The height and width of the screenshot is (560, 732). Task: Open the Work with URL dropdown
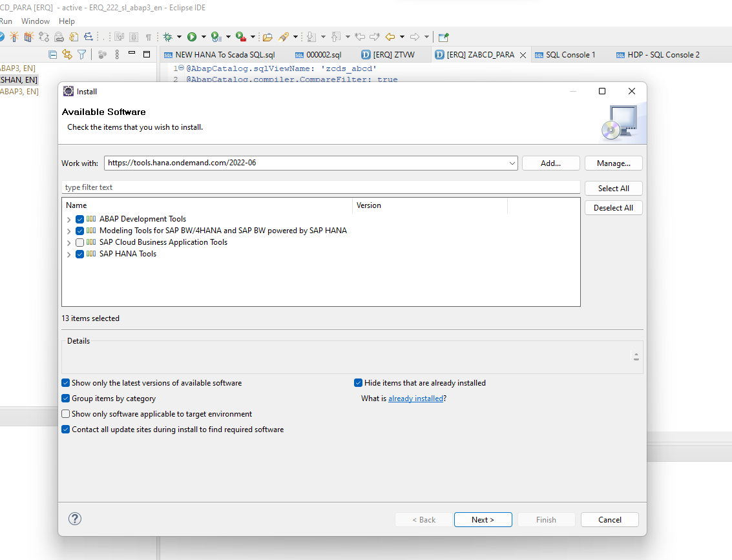512,163
